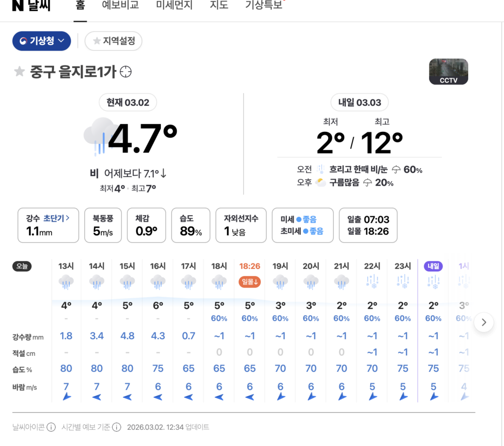Switch to the 예보비교 tab
This screenshot has width=504, height=446.
(120, 6)
